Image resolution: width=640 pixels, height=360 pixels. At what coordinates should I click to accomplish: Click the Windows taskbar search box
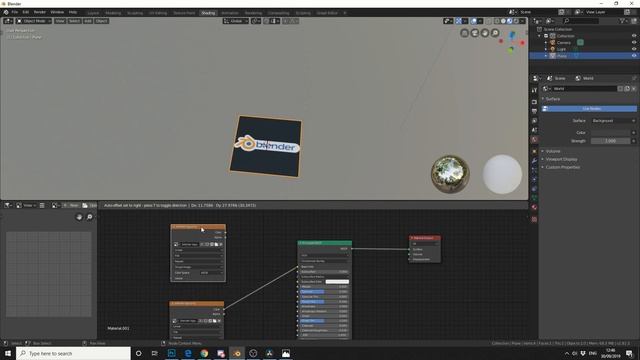(73, 353)
